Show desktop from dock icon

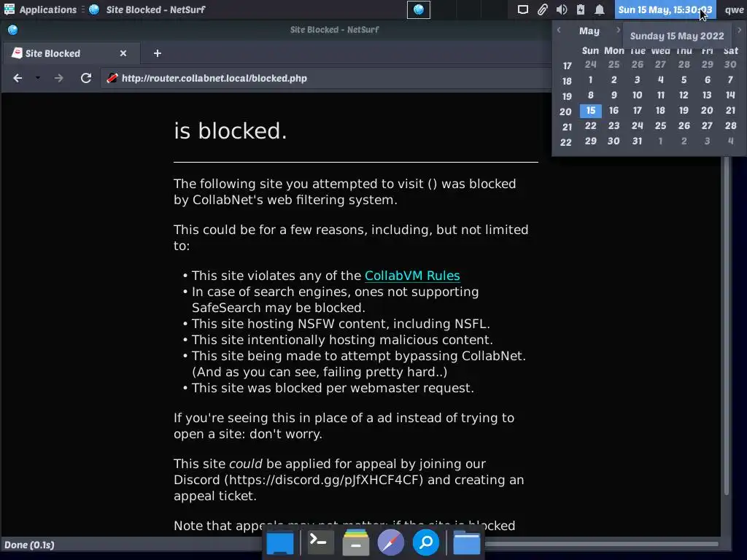(279, 542)
